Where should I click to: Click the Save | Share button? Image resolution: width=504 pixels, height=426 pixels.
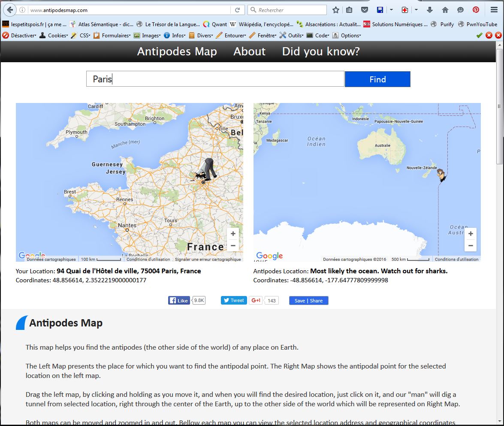pos(308,301)
